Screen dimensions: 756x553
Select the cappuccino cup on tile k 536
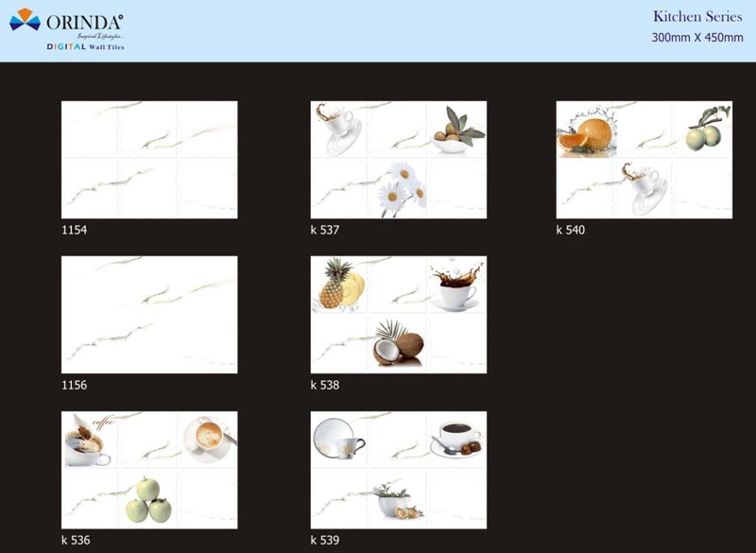click(x=206, y=439)
